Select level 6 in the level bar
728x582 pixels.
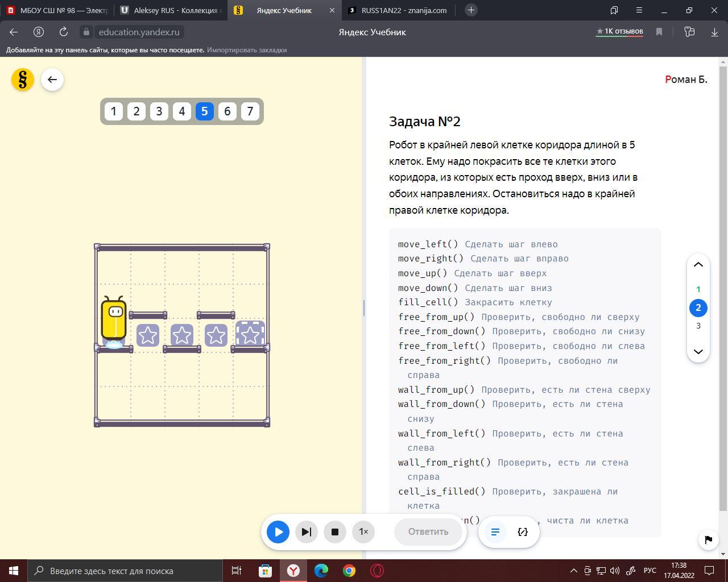click(x=227, y=111)
